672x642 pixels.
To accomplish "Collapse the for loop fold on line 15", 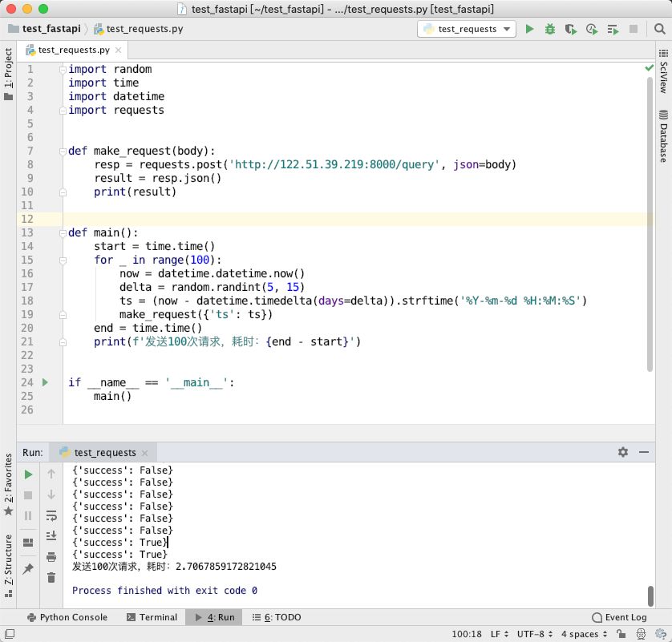I will click(x=63, y=260).
